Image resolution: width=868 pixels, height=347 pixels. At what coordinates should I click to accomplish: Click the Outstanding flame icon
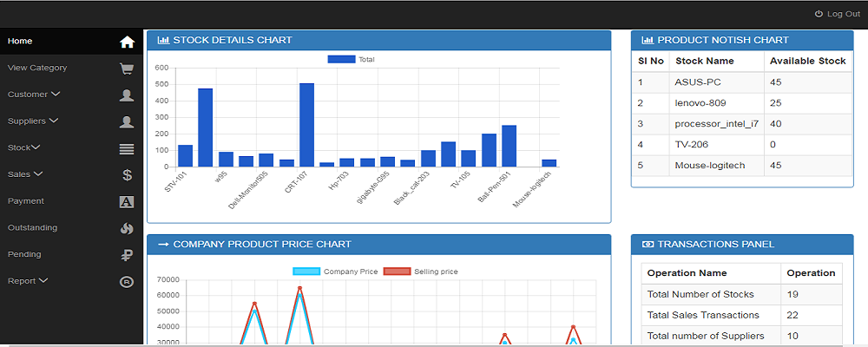[x=127, y=229]
